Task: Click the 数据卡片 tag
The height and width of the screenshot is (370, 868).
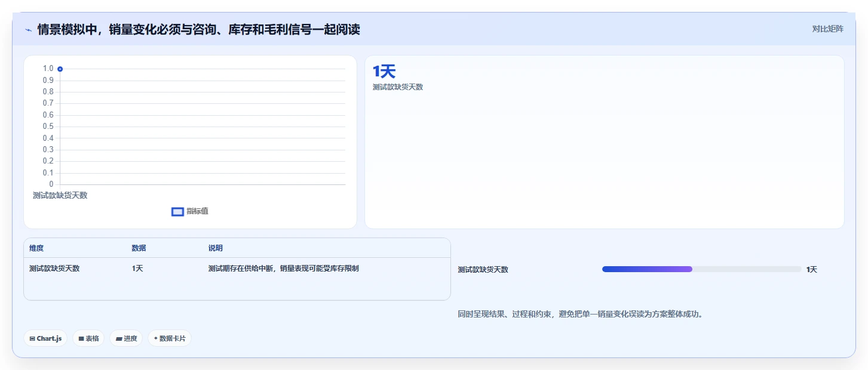Action: tap(170, 338)
